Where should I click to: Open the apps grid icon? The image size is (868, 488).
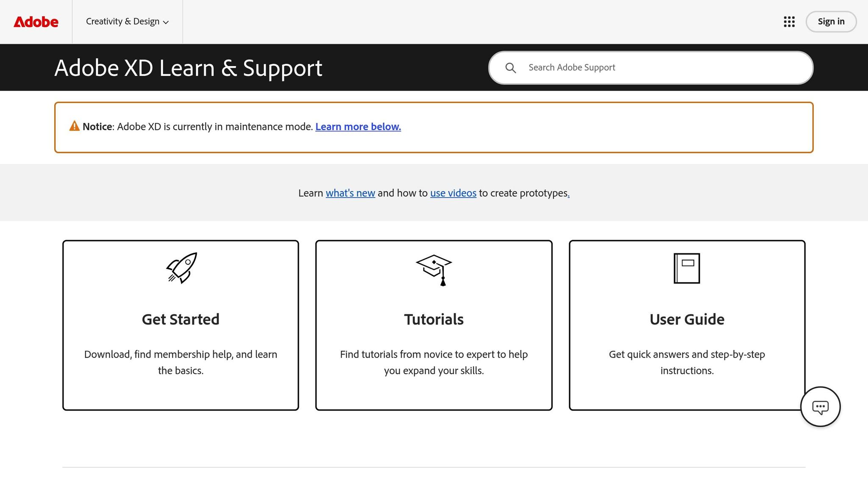(789, 22)
